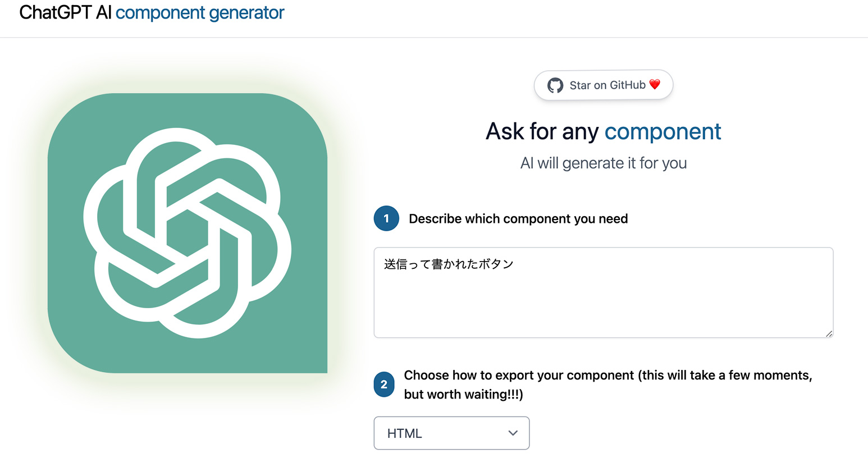Click the highlighted word component in heading
This screenshot has width=868, height=467.
coord(663,131)
